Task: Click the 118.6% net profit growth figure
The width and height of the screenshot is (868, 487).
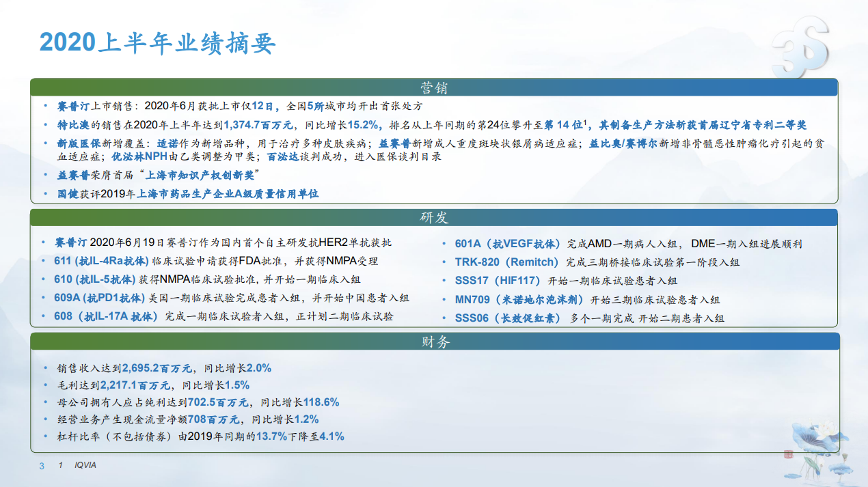Action: point(317,402)
